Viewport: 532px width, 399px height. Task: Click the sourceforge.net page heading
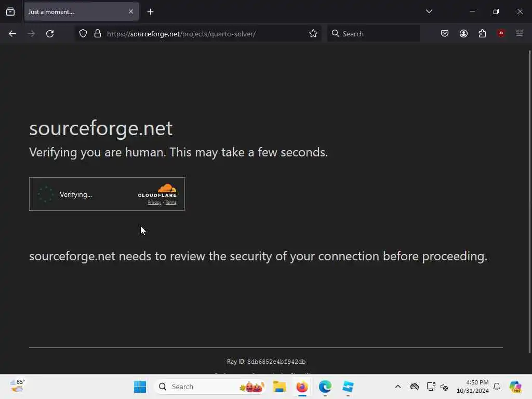101,128
